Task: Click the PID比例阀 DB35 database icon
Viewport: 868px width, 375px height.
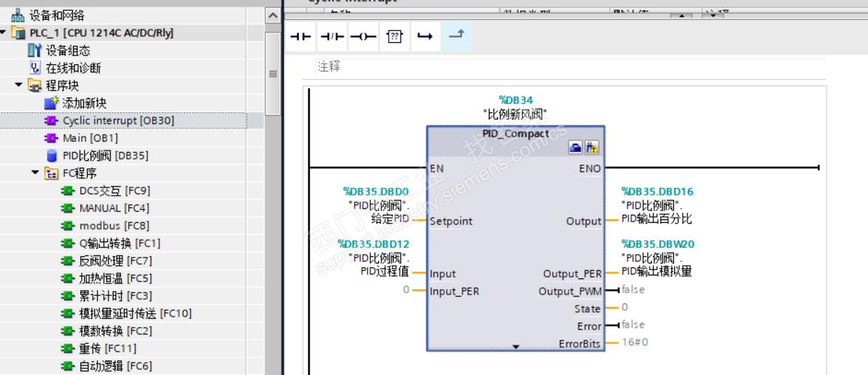Action: coord(52,156)
